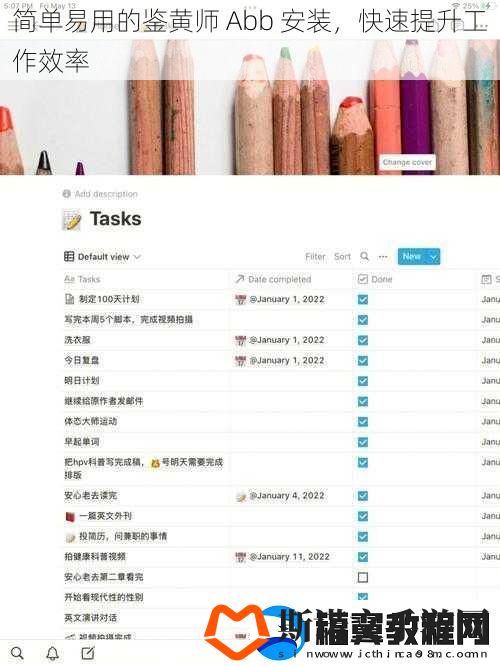Uncheck Done for 早起单词
The width and height of the screenshot is (500, 666).
tap(363, 442)
